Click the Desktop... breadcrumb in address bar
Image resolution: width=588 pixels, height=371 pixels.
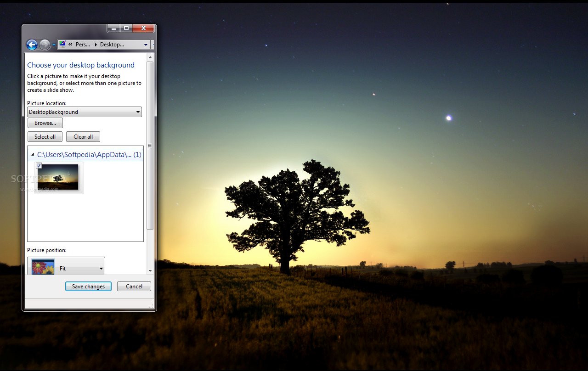coord(112,45)
